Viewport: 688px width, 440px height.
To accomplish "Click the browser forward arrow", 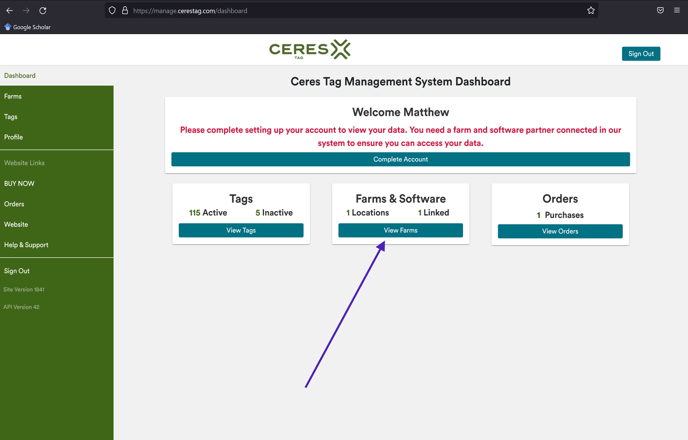I will (26, 11).
